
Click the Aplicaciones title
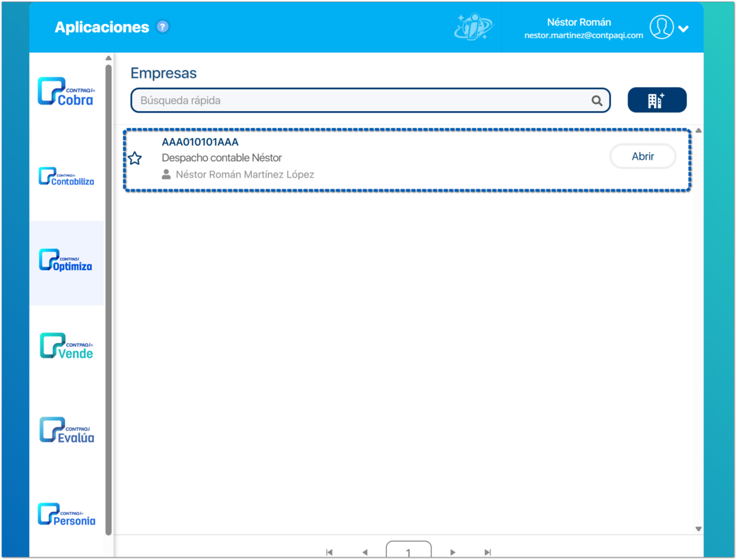[x=102, y=28]
